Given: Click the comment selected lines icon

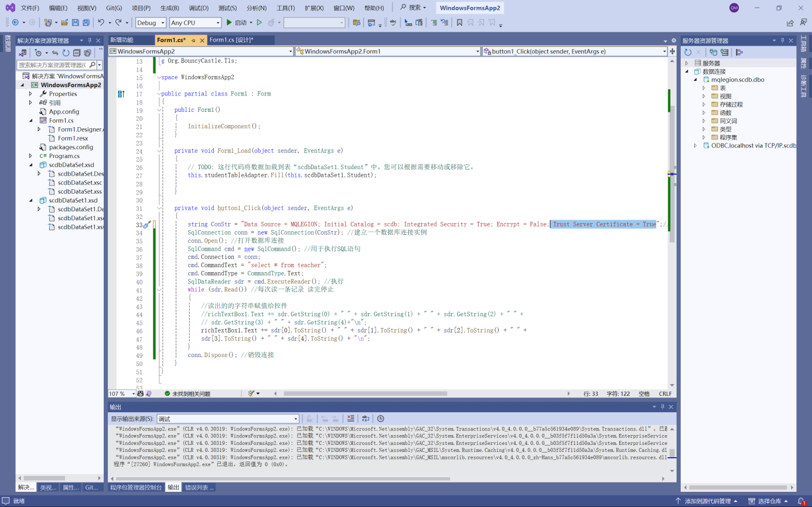Looking at the screenshot, I should tap(434, 22).
